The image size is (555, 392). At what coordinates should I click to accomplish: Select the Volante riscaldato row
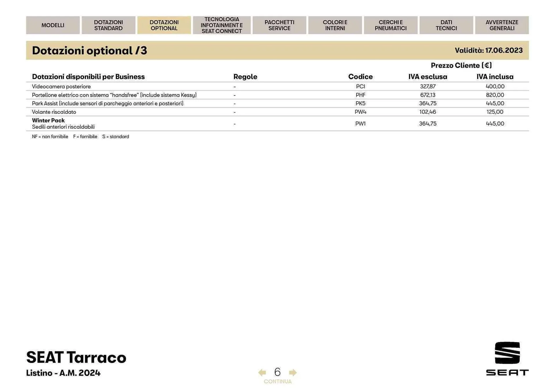tap(277, 112)
